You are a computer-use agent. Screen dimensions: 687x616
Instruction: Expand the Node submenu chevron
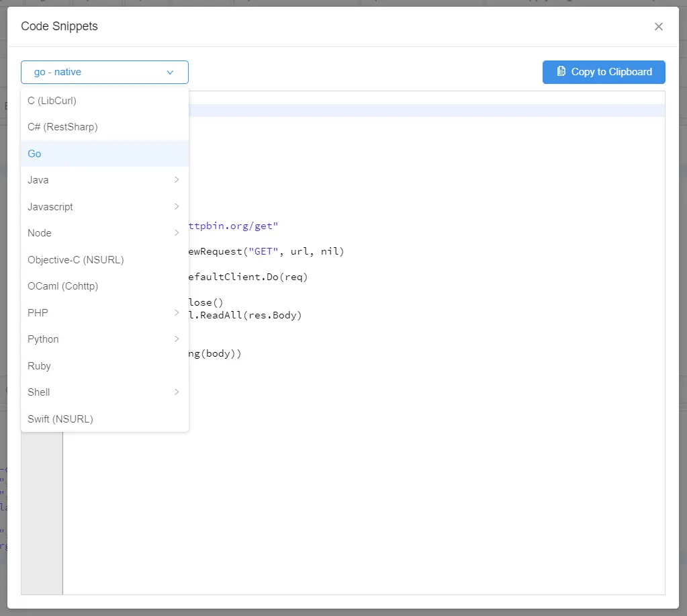click(x=177, y=233)
